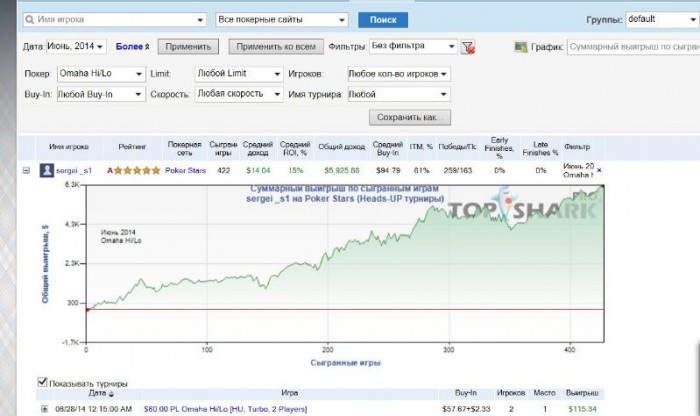Remove the filter with the x icon
Image resolution: width=700 pixels, height=416 pixels.
[x=599, y=171]
